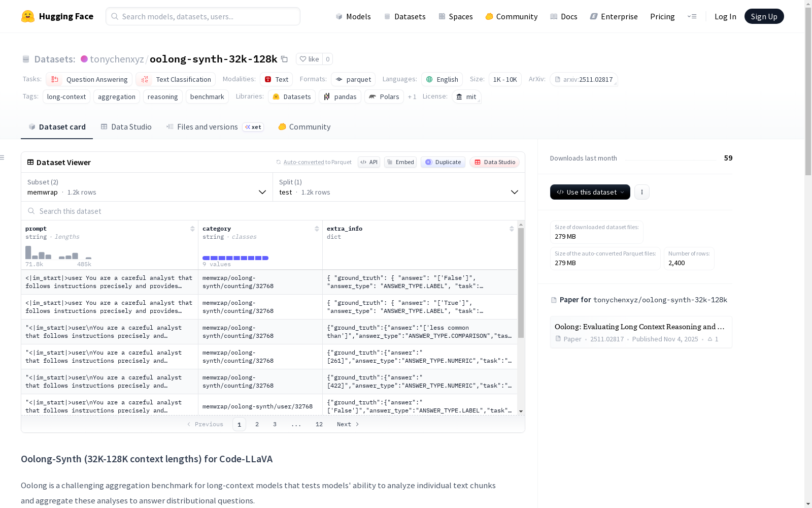
Task: Click the aggregation tag
Action: pos(117,97)
